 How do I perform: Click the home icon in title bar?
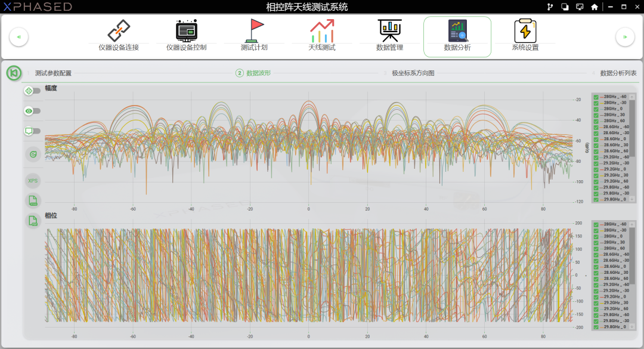click(595, 7)
